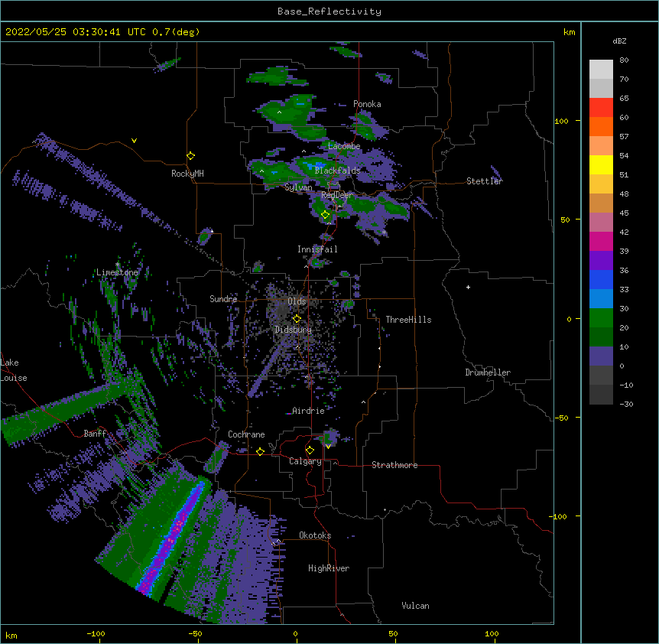This screenshot has width=659, height=644.
Task: Click the Ponoka label
Action: click(x=367, y=104)
